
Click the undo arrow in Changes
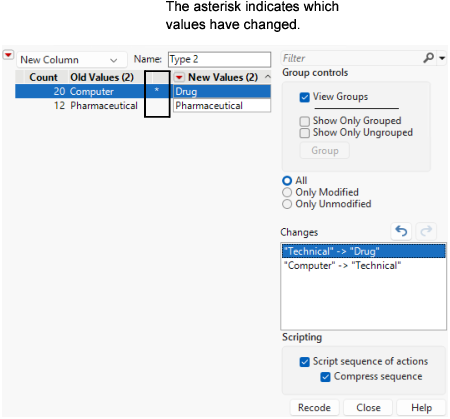click(401, 231)
